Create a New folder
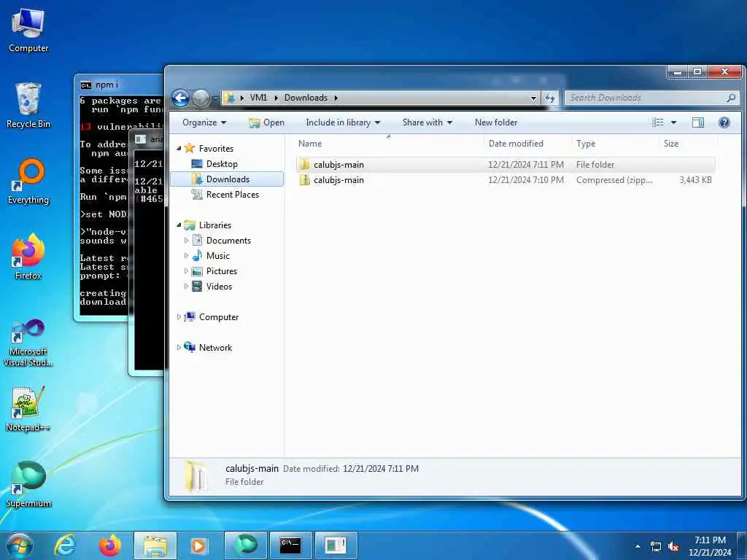Screen dimensions: 747x560 coord(496,122)
